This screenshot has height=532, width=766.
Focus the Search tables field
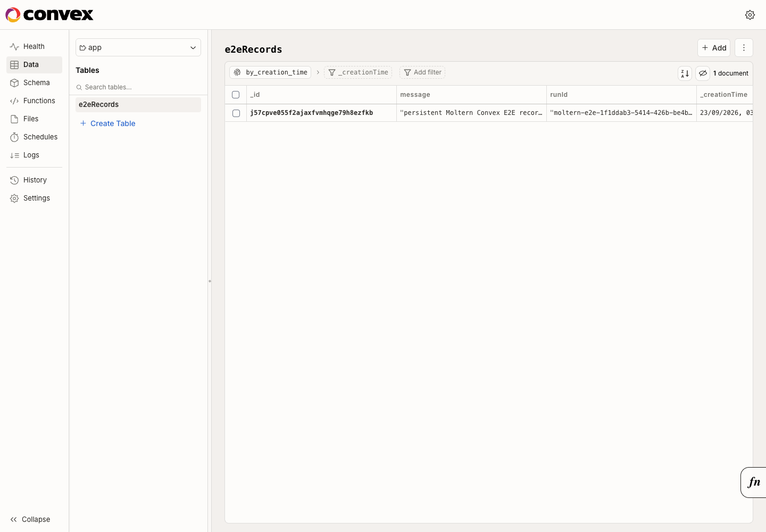coord(138,87)
